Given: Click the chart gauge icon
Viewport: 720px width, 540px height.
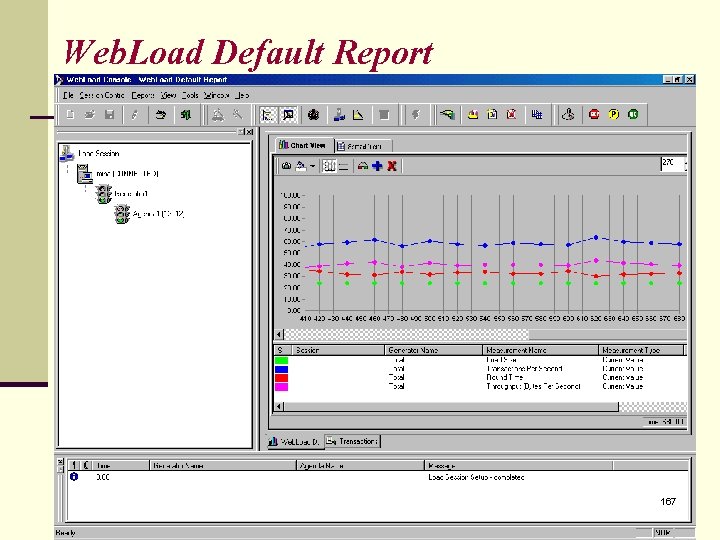Looking at the screenshot, I should 363,166.
